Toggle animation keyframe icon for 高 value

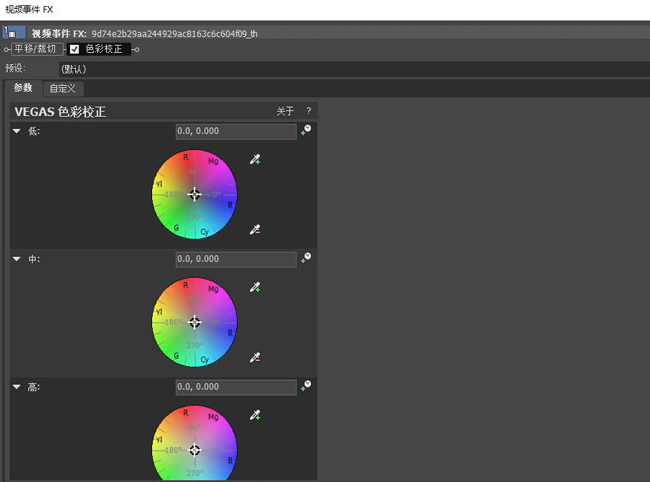tap(306, 385)
